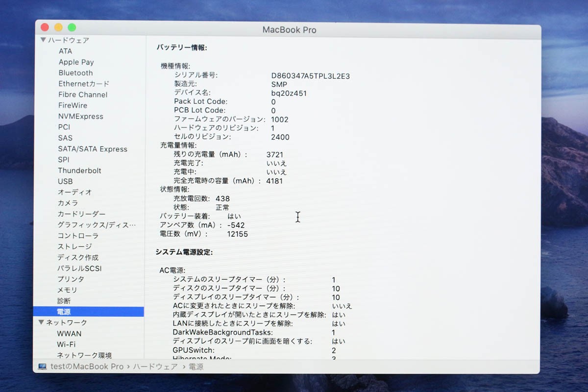This screenshot has height=392, width=588.
Task: Minimize window with the yellow button
Action: (x=58, y=27)
